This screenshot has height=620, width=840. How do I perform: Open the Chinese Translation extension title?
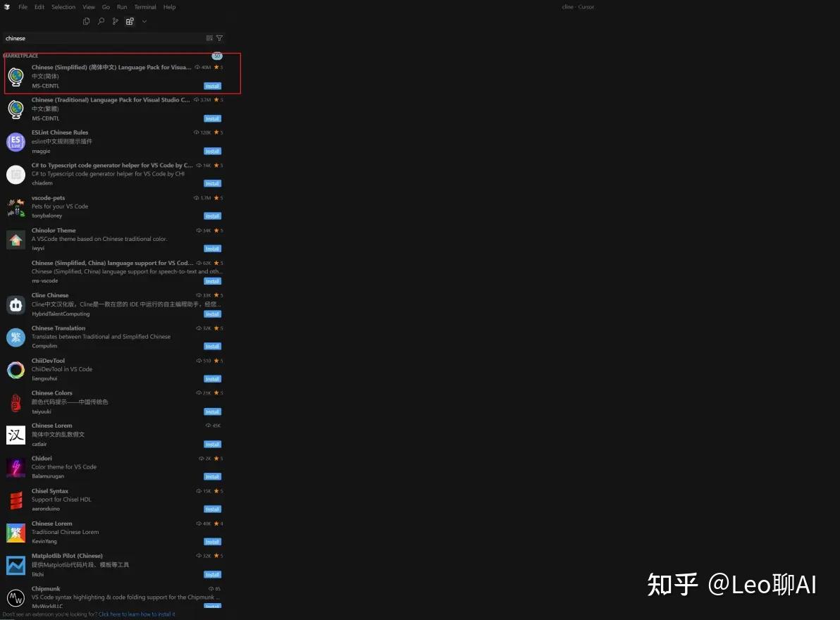click(58, 328)
